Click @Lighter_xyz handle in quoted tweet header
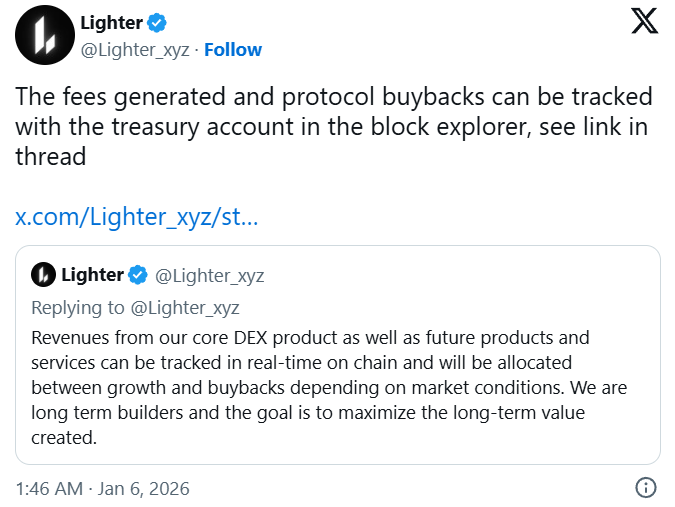 210,275
